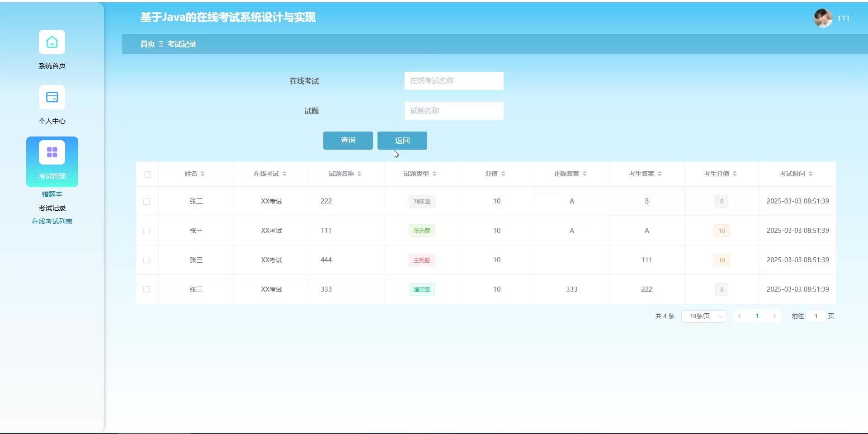Go to next page arrow
Screen dimensions: 868x434
point(774,316)
